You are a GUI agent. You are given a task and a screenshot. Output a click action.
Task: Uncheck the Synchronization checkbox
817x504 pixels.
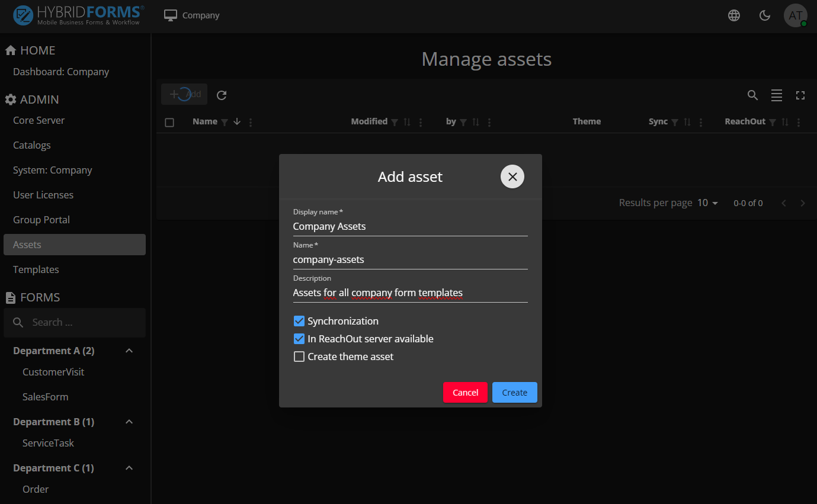[x=299, y=321]
